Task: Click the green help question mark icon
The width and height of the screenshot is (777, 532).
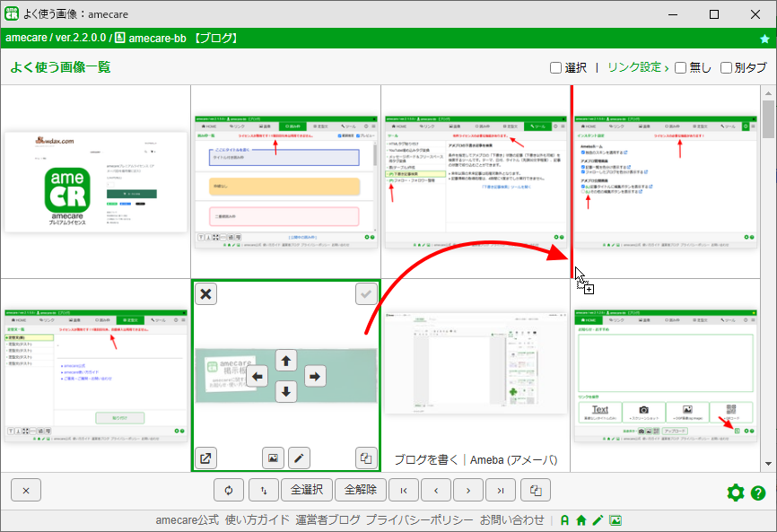Action: (x=758, y=493)
